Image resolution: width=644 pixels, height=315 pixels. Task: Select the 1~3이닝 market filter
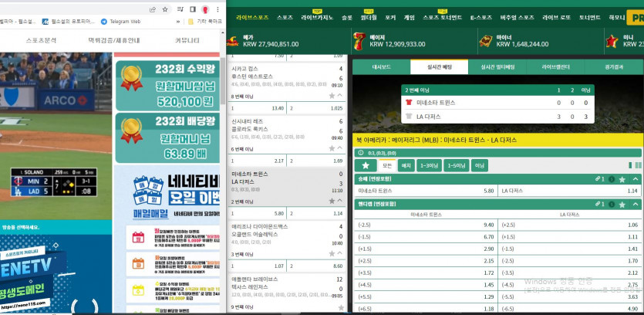[429, 165]
